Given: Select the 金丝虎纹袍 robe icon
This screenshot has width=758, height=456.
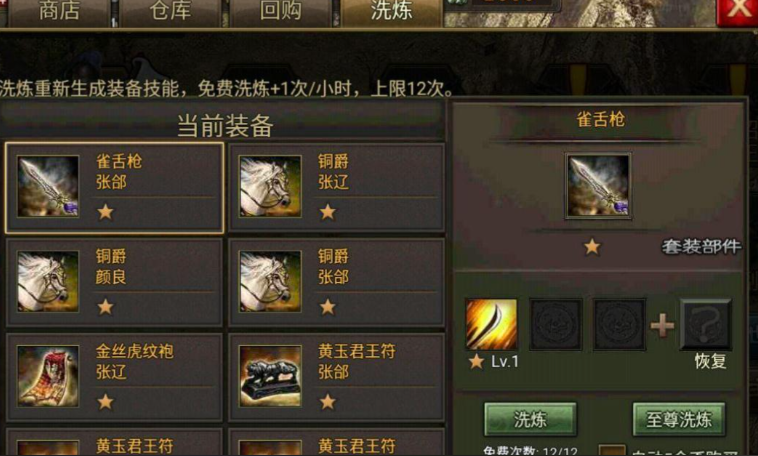Looking at the screenshot, I should tap(48, 376).
